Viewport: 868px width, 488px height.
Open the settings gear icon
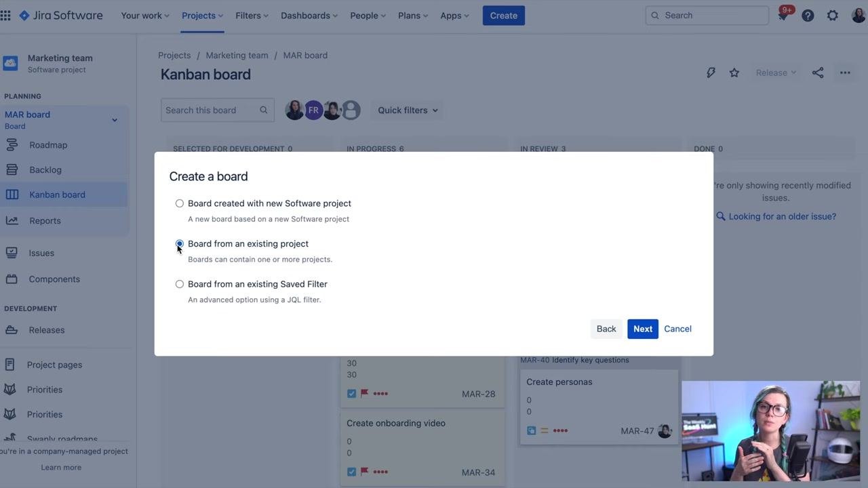pyautogui.click(x=833, y=16)
